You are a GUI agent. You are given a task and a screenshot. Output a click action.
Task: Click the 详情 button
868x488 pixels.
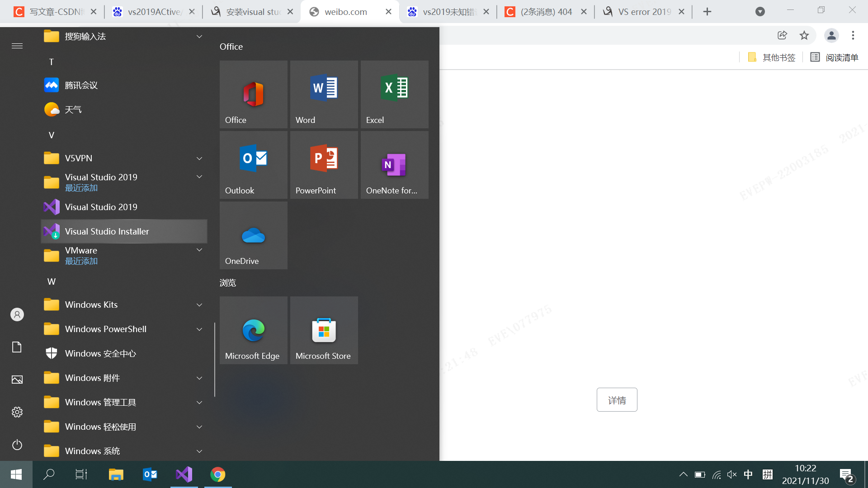(617, 400)
